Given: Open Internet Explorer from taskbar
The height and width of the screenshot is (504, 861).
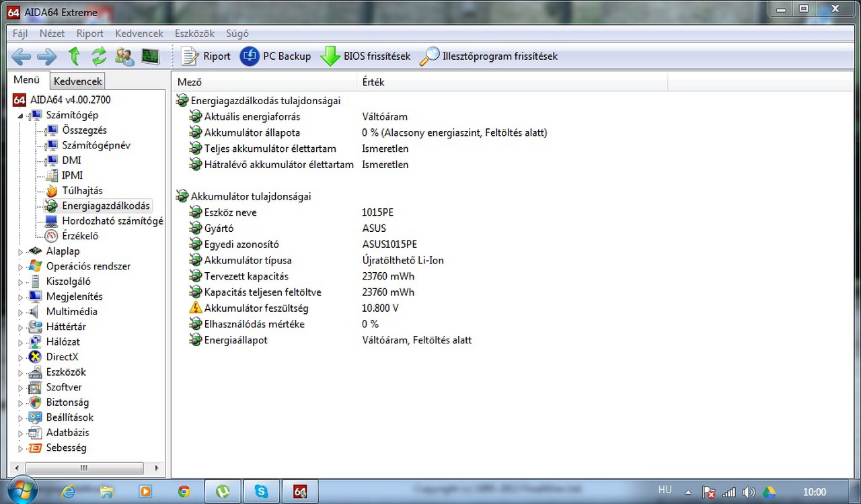Looking at the screenshot, I should click(x=68, y=492).
